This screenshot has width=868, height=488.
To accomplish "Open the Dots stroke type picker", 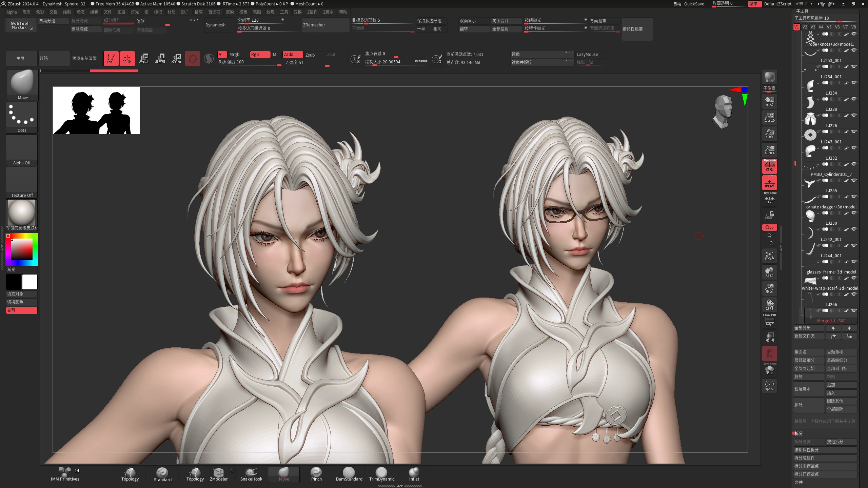I will click(x=22, y=117).
